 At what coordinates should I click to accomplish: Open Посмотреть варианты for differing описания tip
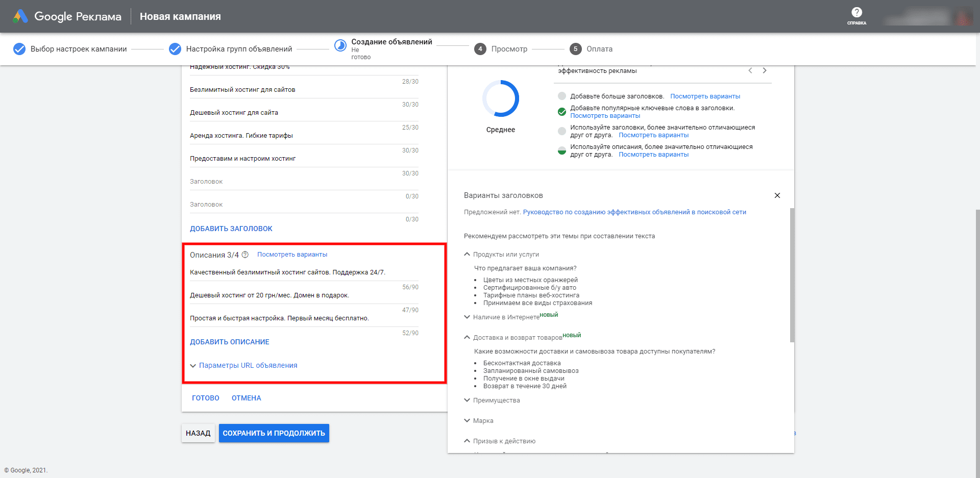pos(653,155)
